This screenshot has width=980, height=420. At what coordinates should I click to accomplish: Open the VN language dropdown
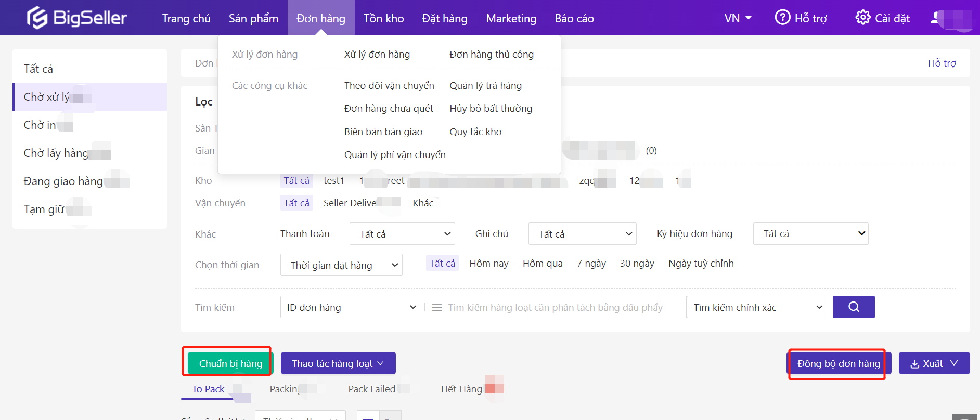(x=738, y=18)
